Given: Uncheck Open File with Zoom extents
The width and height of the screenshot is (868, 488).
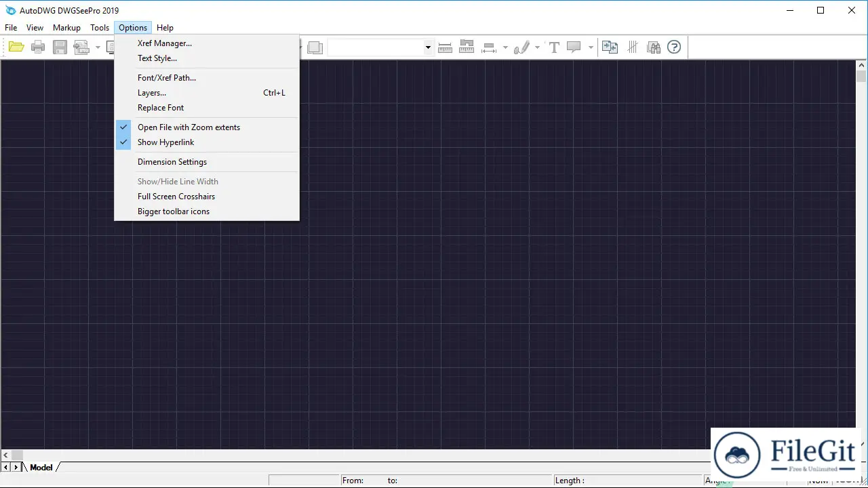Looking at the screenshot, I should coord(207,127).
